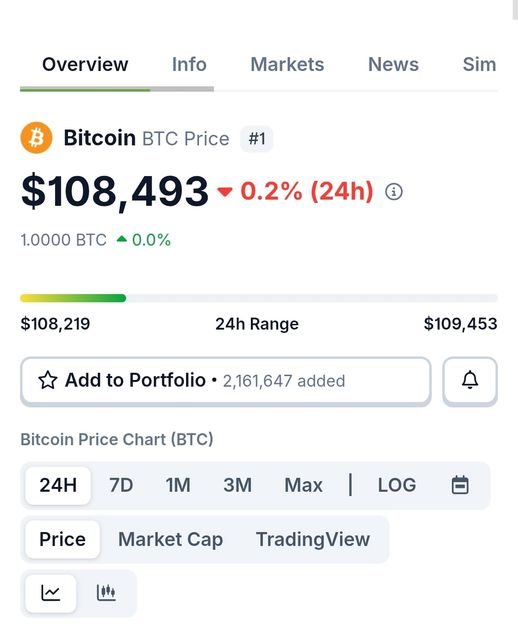Switch chart to TradingView
518x640 pixels.
pos(313,539)
